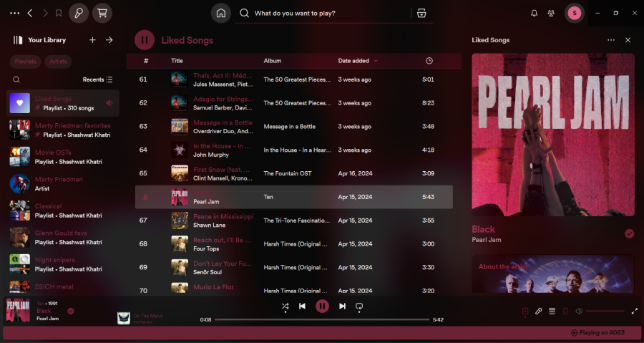Seek within the song progress bar
This screenshot has width=644, height=343.
coord(322,319)
